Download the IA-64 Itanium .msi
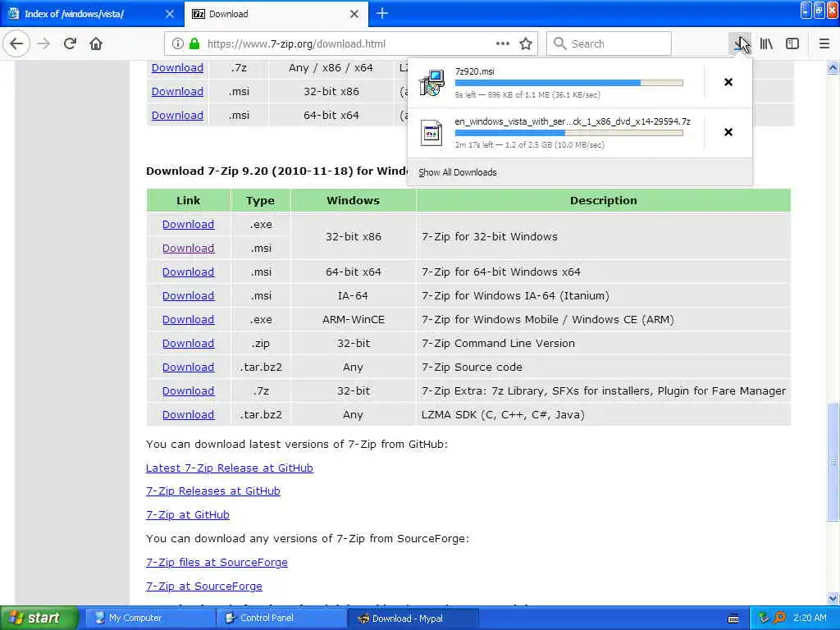840x630 pixels. click(x=188, y=295)
